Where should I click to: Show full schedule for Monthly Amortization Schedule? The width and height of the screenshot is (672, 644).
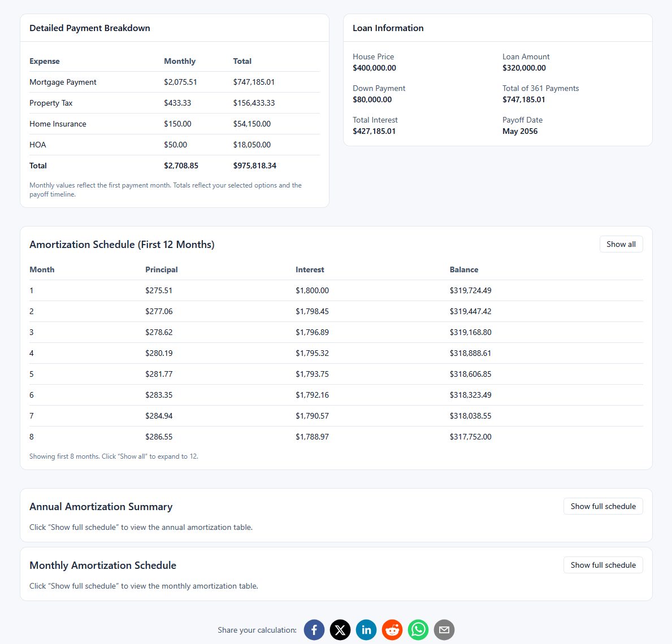click(602, 565)
